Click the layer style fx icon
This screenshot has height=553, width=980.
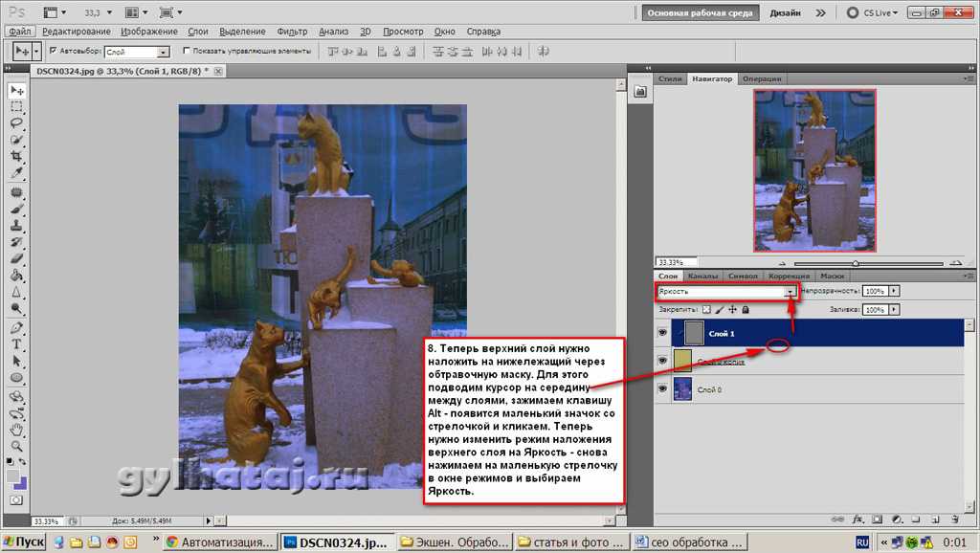[858, 518]
